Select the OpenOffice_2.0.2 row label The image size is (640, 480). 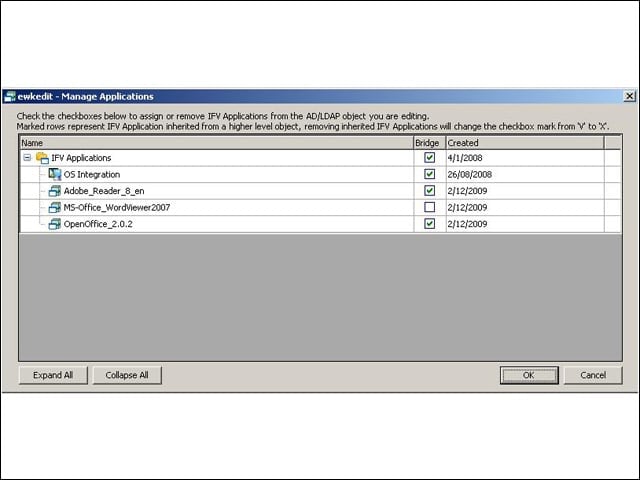tap(98, 224)
